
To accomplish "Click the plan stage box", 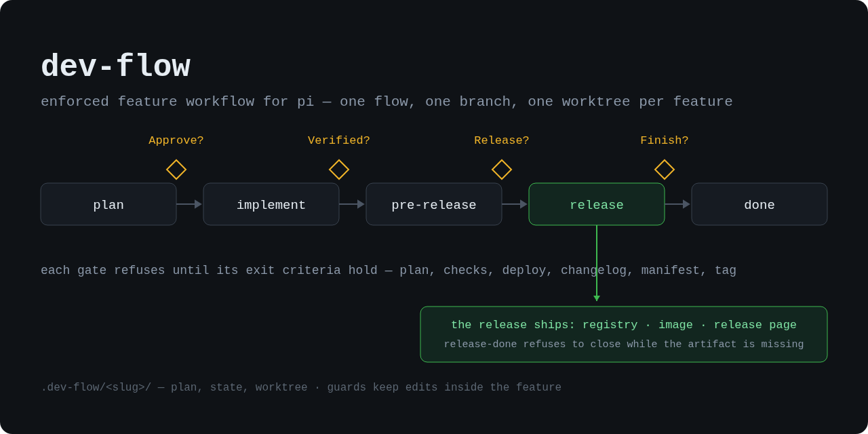I will [x=108, y=204].
